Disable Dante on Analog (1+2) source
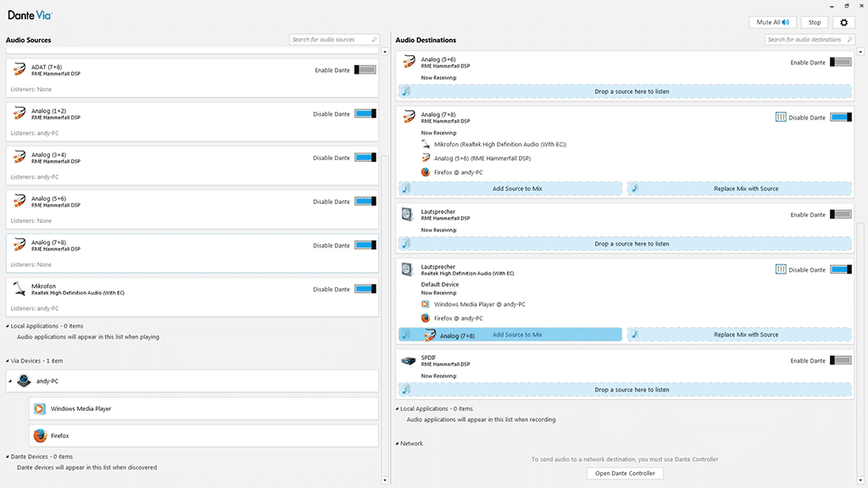 coord(364,114)
